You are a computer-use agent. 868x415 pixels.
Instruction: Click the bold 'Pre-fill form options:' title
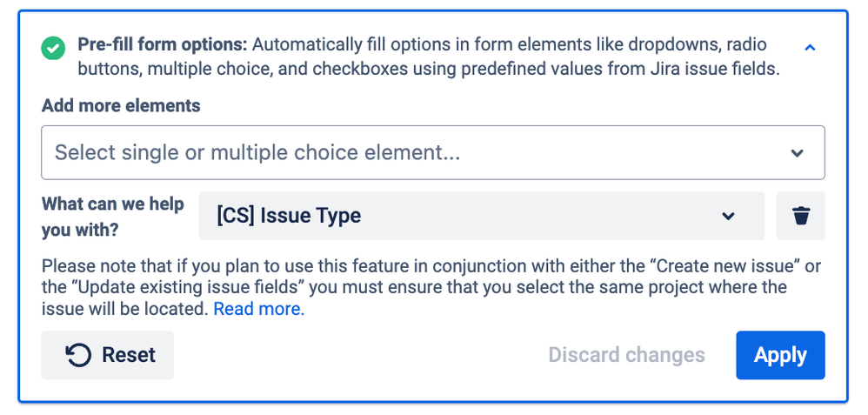point(163,44)
